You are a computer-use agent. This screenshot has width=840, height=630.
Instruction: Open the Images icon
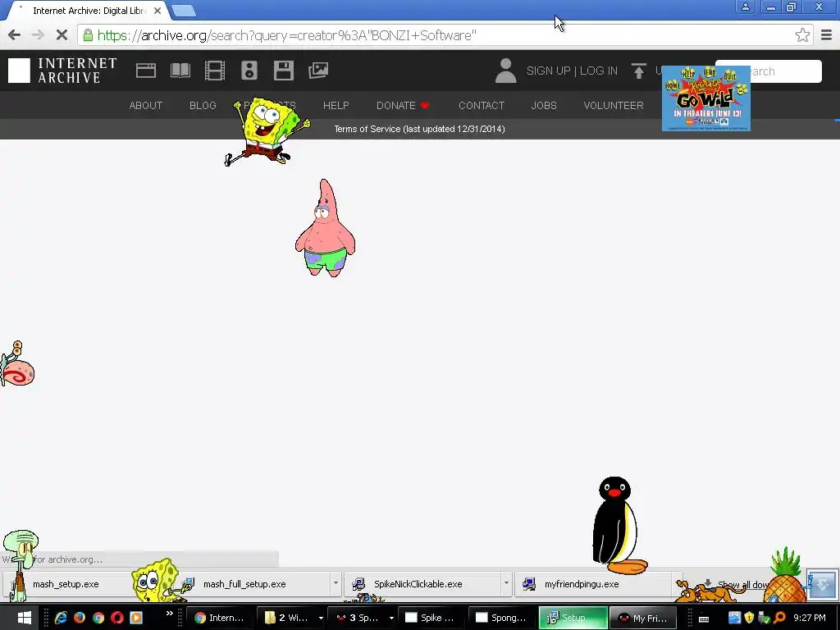point(318,71)
